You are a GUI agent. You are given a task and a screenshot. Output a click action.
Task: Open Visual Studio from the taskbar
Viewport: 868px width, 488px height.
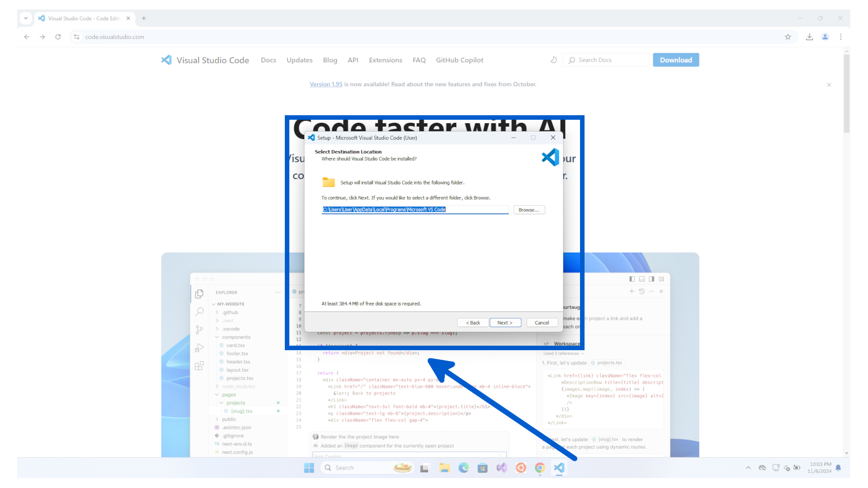click(x=502, y=468)
